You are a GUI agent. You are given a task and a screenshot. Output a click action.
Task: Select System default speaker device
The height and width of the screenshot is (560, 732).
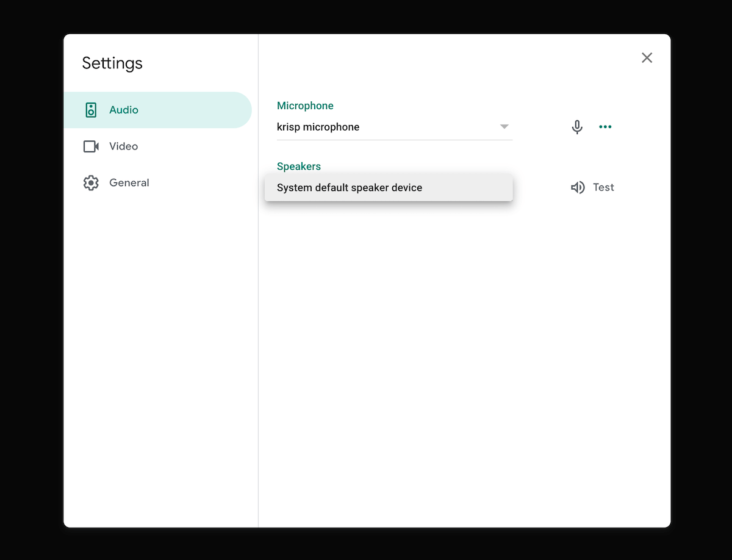tap(350, 187)
